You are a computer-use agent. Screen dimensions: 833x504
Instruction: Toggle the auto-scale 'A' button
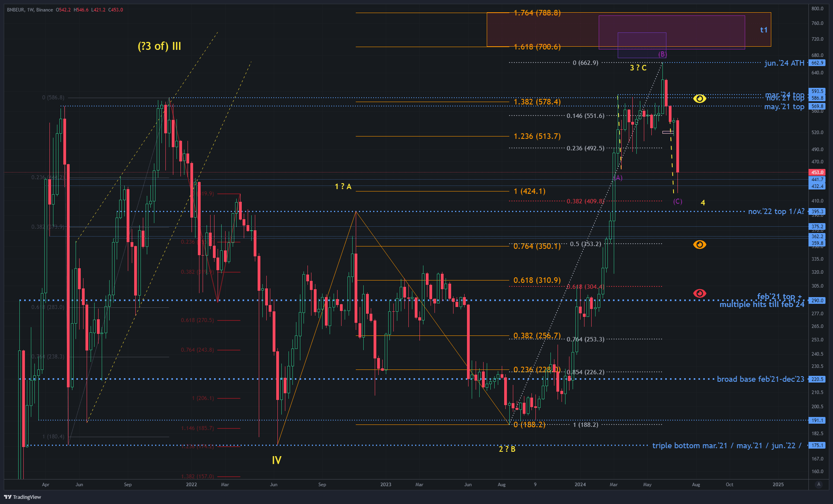point(818,484)
